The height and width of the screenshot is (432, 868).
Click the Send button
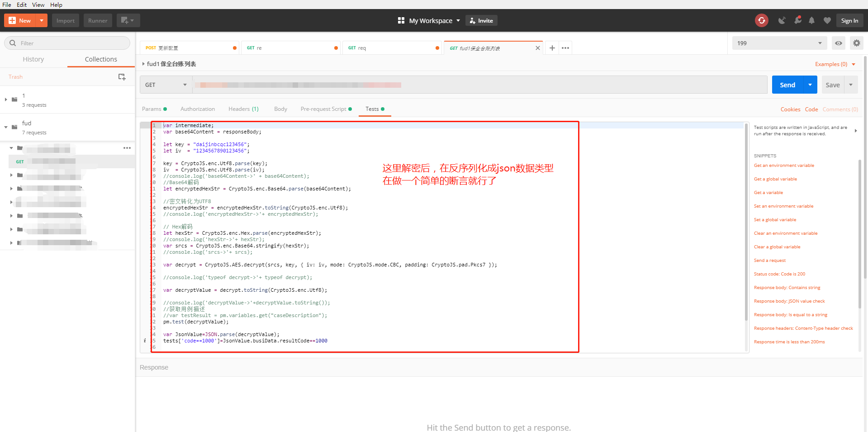(787, 85)
